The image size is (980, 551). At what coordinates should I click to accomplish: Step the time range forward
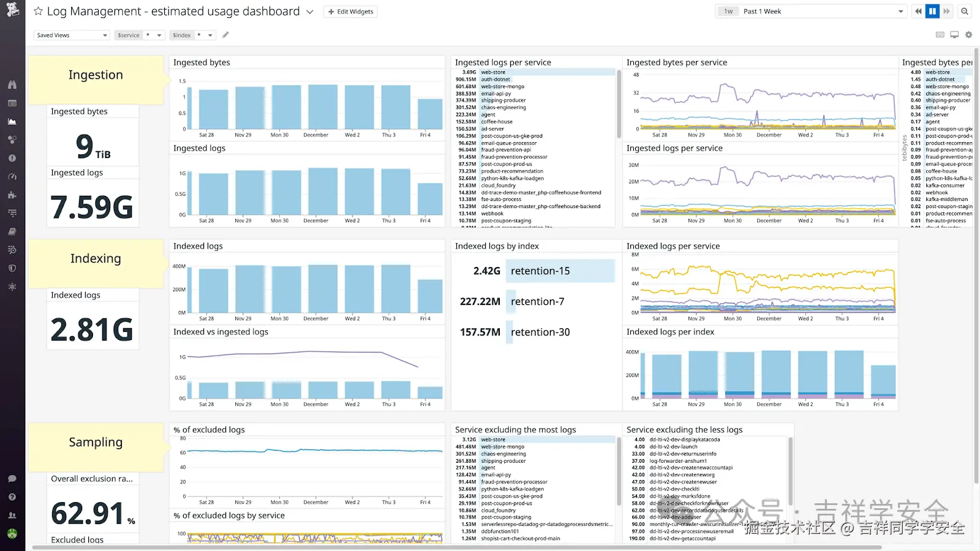coord(946,11)
